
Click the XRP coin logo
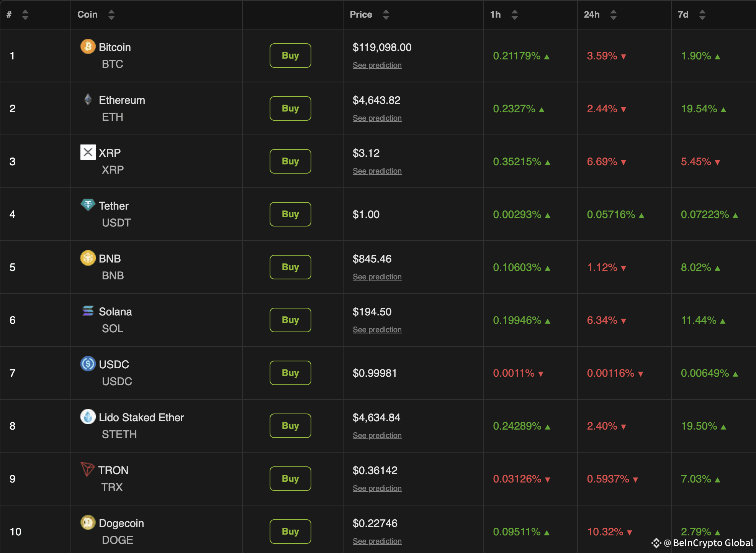88,152
